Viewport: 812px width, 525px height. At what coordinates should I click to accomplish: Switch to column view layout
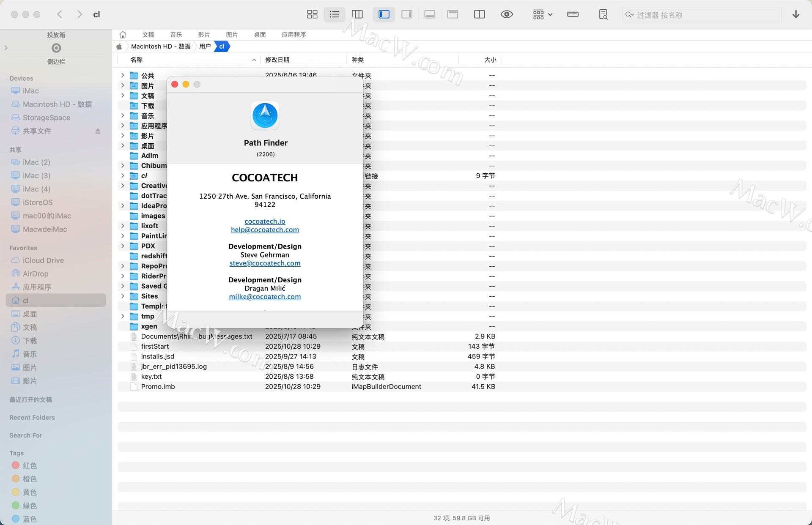[357, 14]
